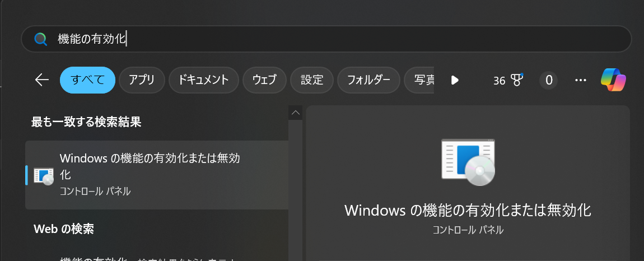
Task: Launch the Copilot icon
Action: click(x=613, y=80)
